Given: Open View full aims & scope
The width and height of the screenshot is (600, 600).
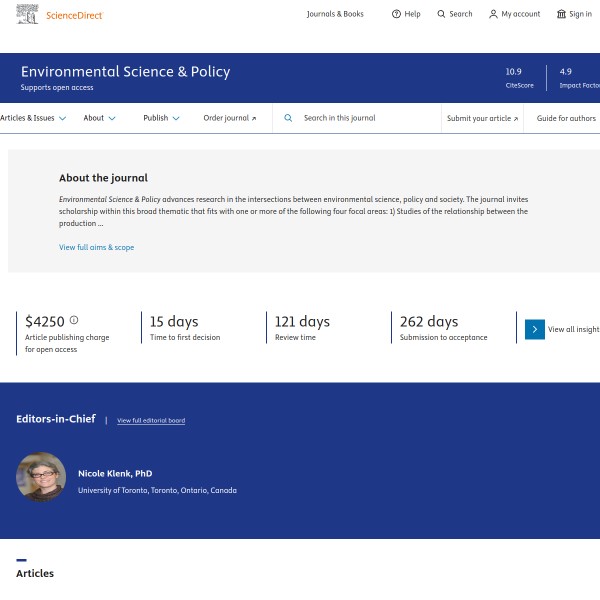Looking at the screenshot, I should click(x=96, y=247).
